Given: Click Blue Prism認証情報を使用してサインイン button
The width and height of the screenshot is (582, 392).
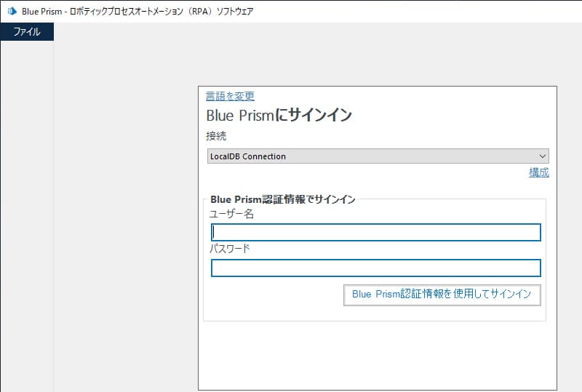Looking at the screenshot, I should click(x=442, y=295).
